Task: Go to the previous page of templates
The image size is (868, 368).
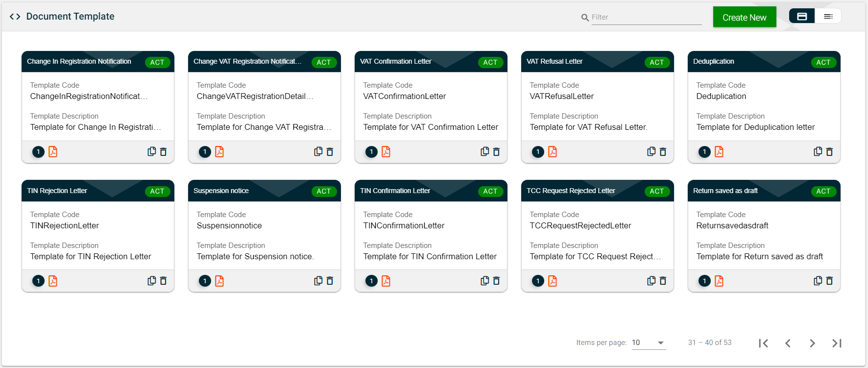Action: pos(788,343)
